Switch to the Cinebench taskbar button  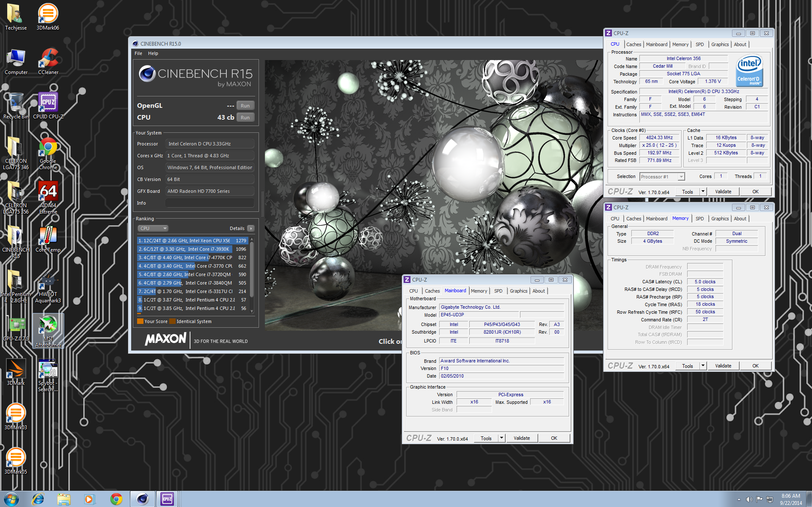(x=143, y=499)
